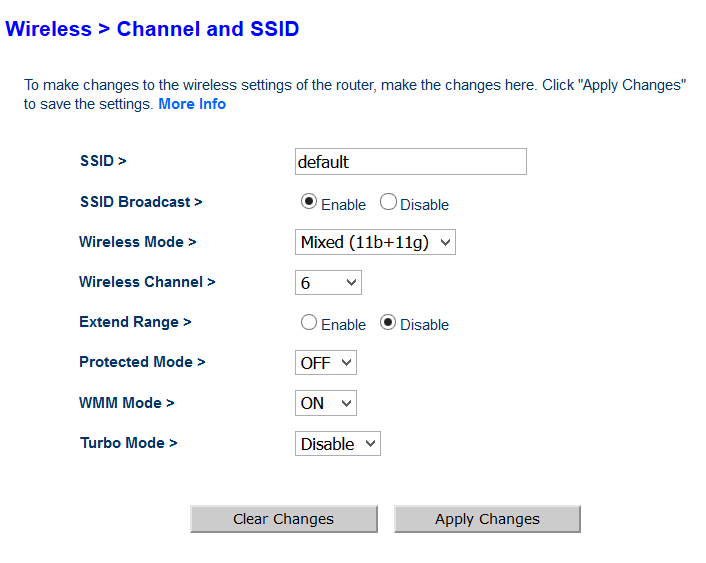This screenshot has height=563, width=706.
Task: Open the Protected Mode dropdown
Action: [x=326, y=363]
